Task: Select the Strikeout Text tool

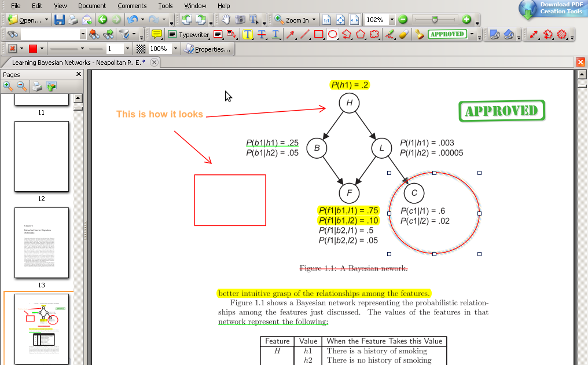Action: [262, 35]
